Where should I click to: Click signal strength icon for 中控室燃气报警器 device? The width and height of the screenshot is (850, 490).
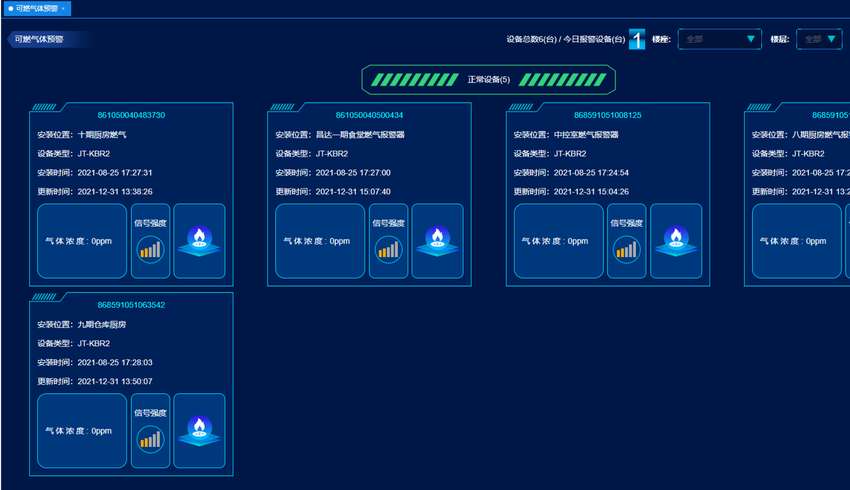coord(626,248)
